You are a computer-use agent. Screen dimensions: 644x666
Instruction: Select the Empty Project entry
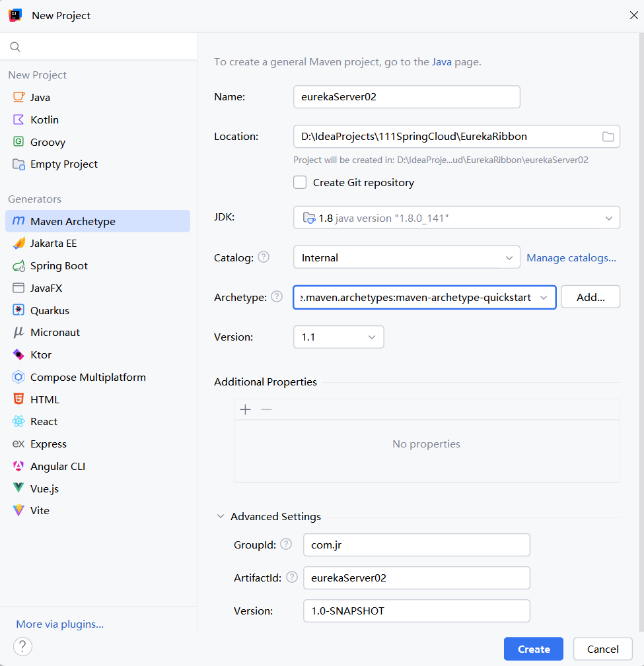tap(98, 164)
